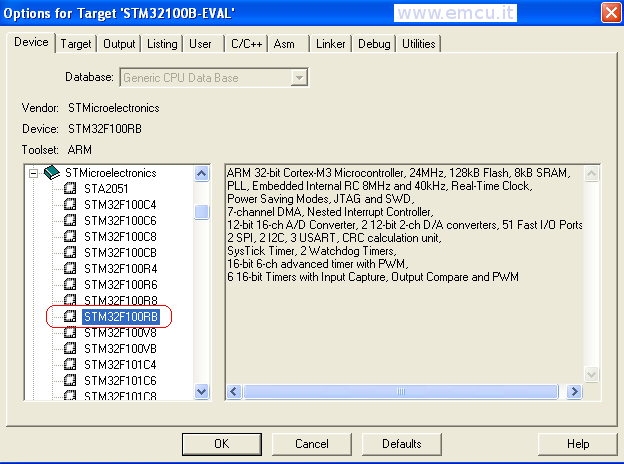
Task: Select the highlighted STM32F100RB entry
Action: pos(121,317)
